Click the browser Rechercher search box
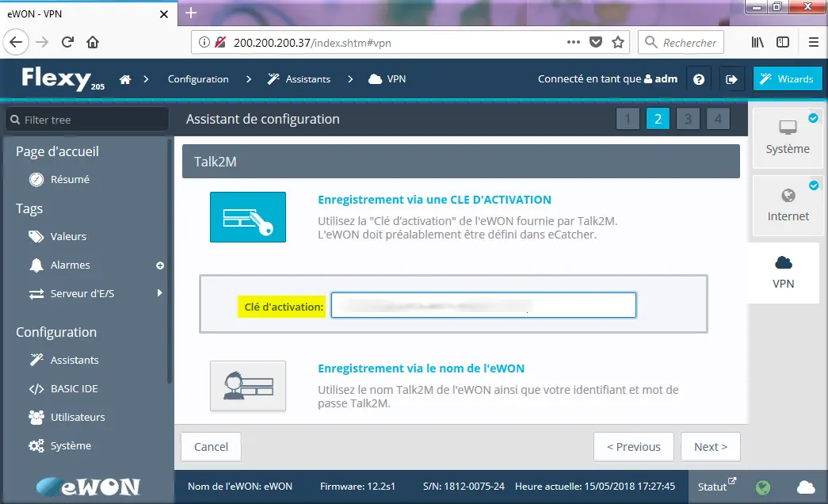The height and width of the screenshot is (504, 828). pos(681,42)
